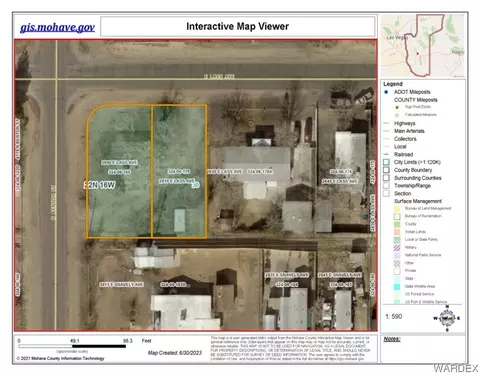Click the Indian Lands orange swatch
Screen dimensions: 480x376
[x=397, y=232]
